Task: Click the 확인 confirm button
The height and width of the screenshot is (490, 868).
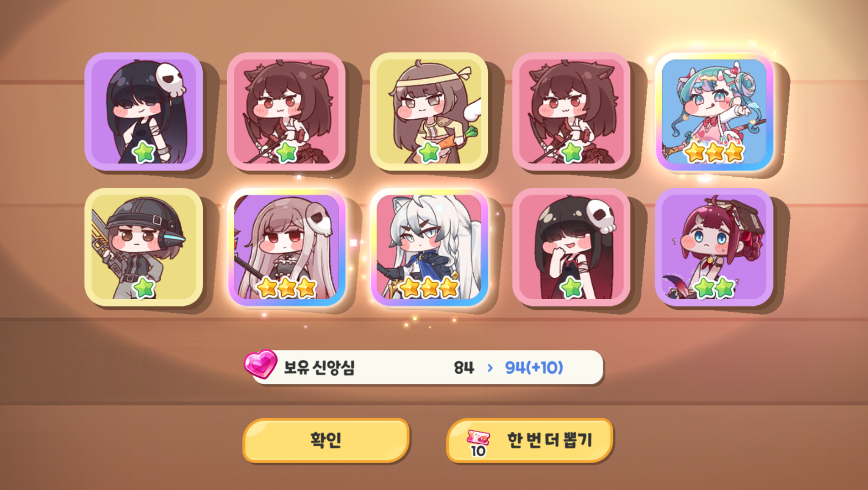Action: tap(326, 440)
